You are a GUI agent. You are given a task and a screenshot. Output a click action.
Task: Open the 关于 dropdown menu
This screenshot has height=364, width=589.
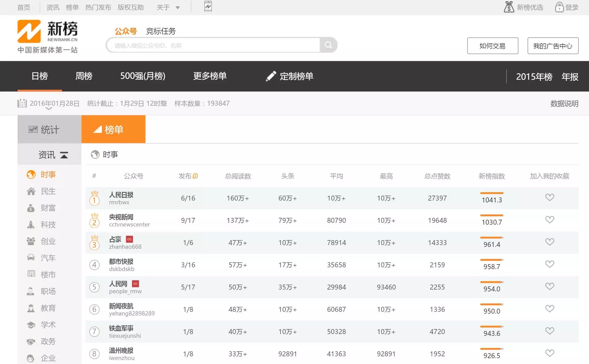tap(168, 7)
